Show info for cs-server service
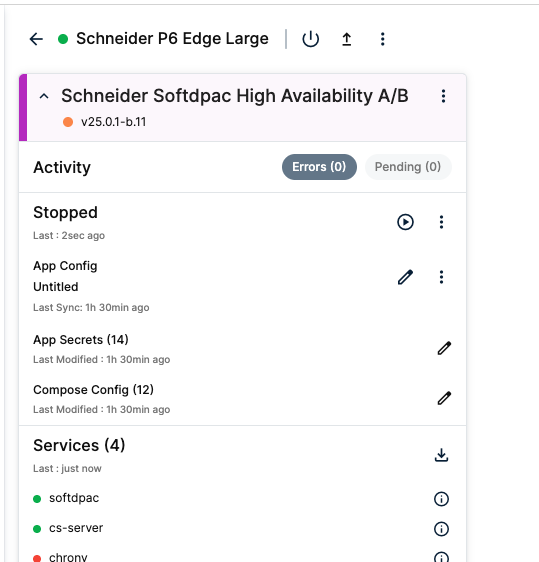 (x=441, y=529)
